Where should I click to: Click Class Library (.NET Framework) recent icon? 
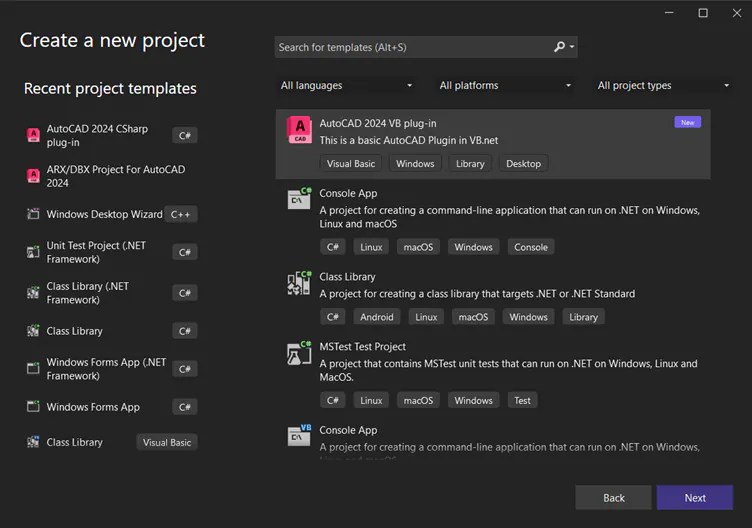(x=33, y=293)
